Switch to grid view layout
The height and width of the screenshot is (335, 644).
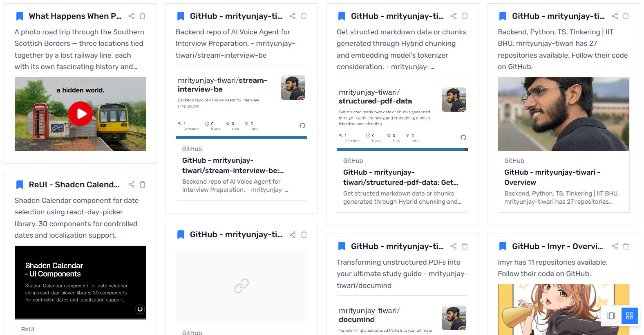point(630,316)
